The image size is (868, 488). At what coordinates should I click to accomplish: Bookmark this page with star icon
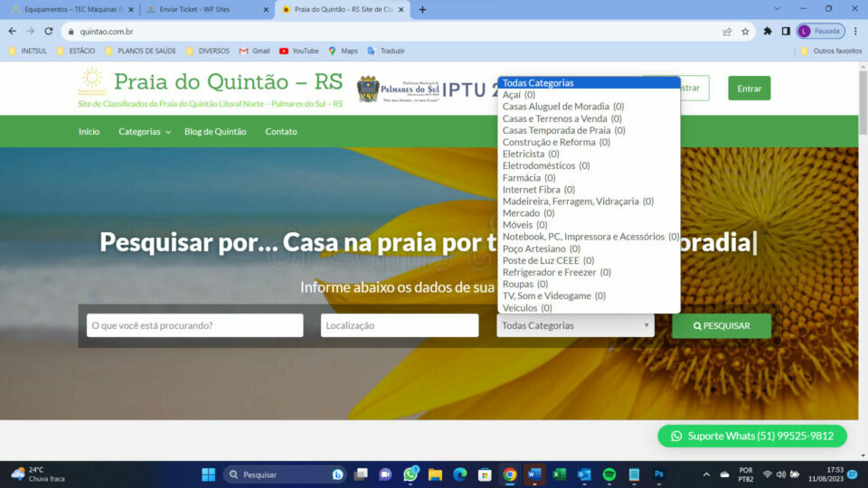point(745,32)
